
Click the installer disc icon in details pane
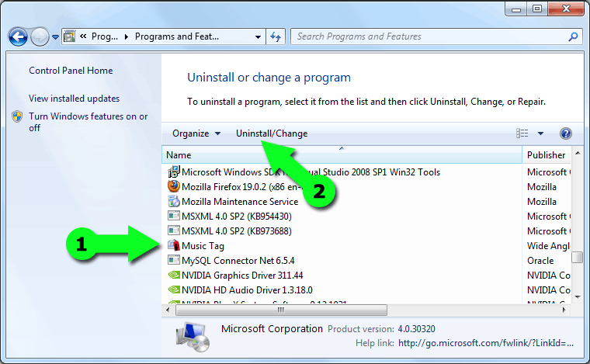click(x=193, y=337)
